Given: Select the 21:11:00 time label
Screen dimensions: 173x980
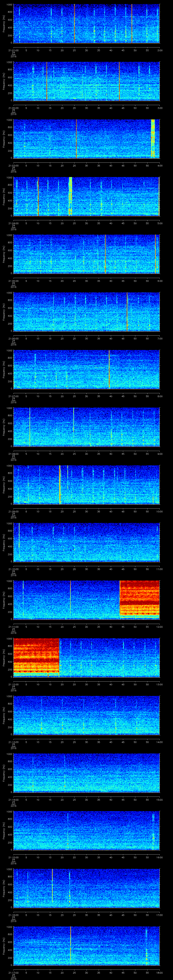Looking at the screenshot, I should pos(13,627).
